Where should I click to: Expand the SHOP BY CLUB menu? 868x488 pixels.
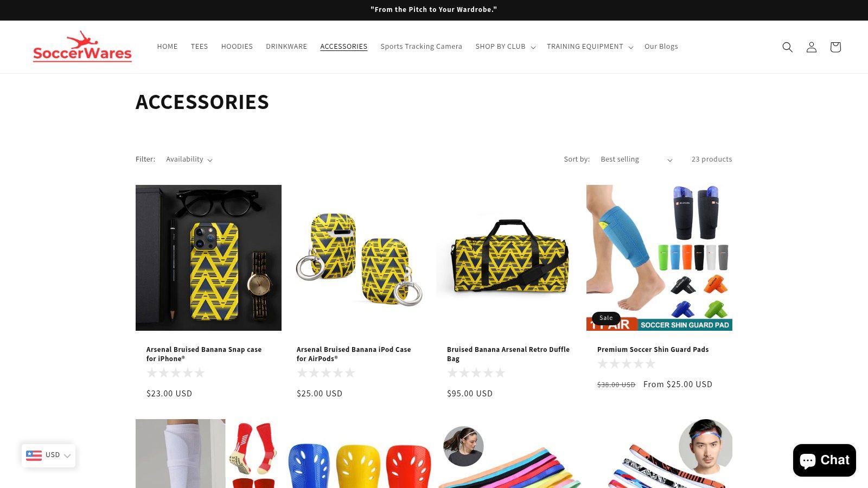(506, 47)
